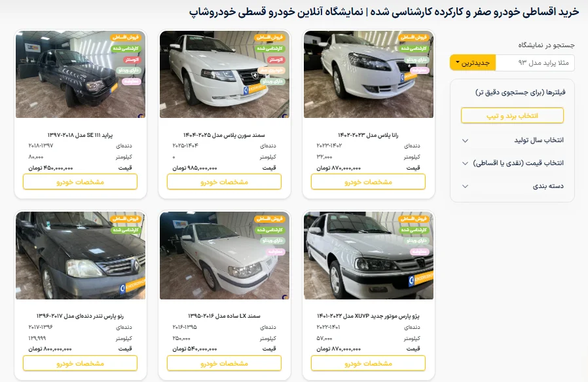Viewport: 588px width, 382px height.
Task: Click the انتخاب برند و تیپ button
Action: (512, 115)
